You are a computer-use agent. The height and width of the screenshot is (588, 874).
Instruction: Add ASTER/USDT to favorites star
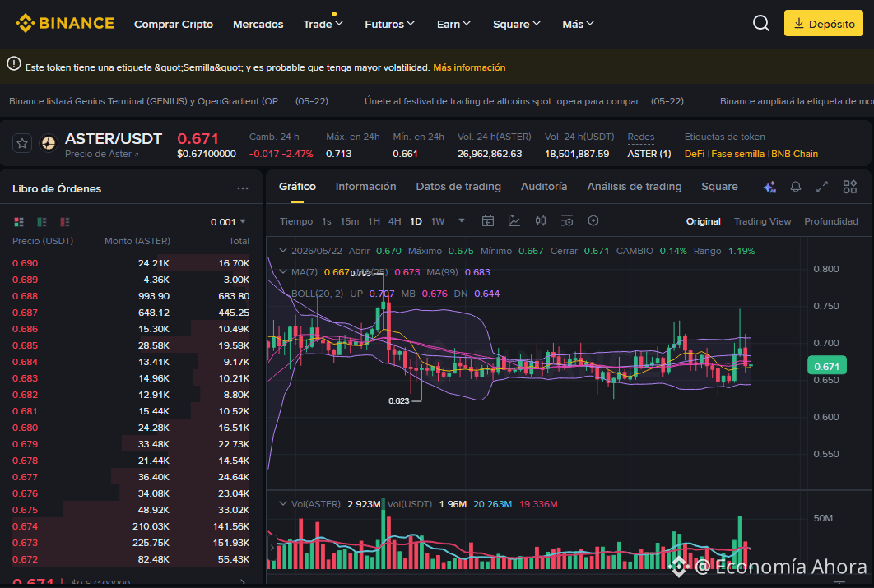coord(22,144)
